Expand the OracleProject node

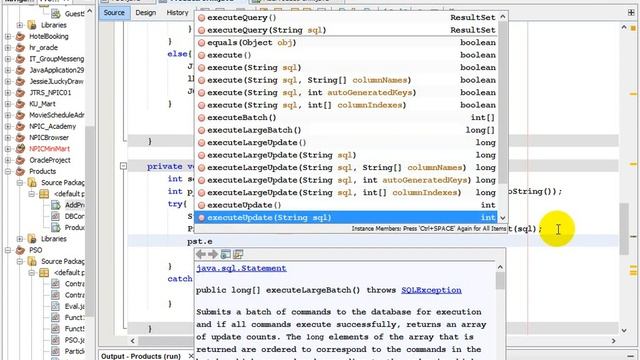click(x=8, y=160)
